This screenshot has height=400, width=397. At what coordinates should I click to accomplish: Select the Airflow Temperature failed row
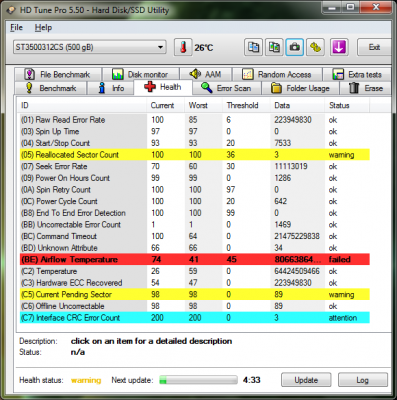click(195, 259)
